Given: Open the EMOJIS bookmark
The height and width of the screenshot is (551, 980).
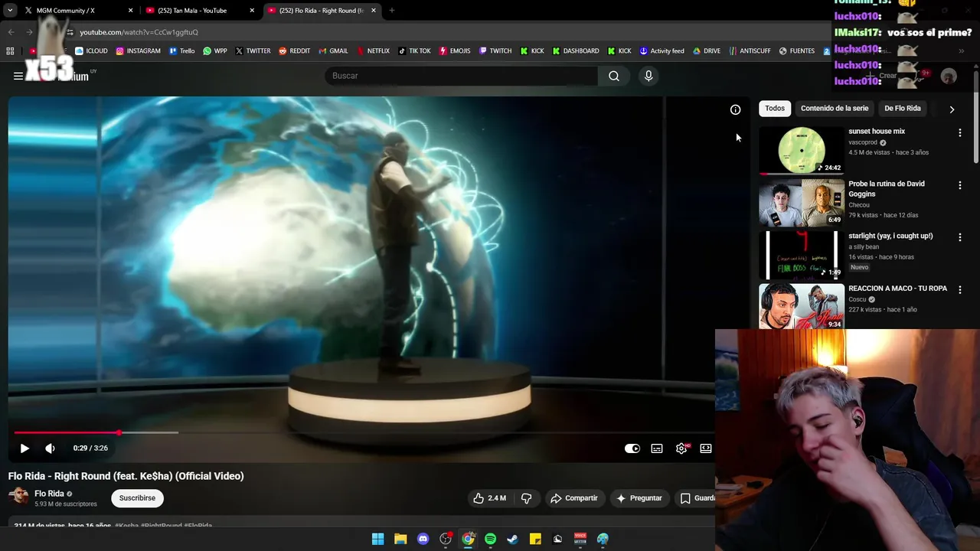Looking at the screenshot, I should pos(454,51).
